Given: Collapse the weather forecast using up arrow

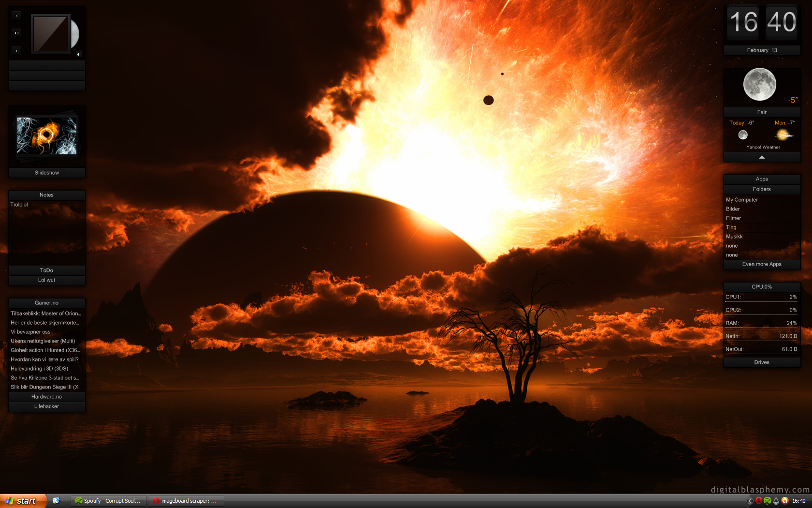Looking at the screenshot, I should click(762, 157).
